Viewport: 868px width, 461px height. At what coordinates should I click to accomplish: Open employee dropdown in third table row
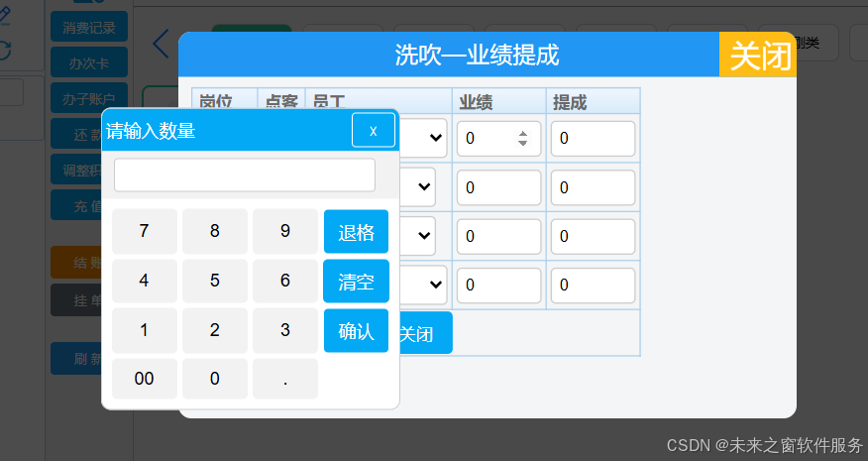(418, 236)
